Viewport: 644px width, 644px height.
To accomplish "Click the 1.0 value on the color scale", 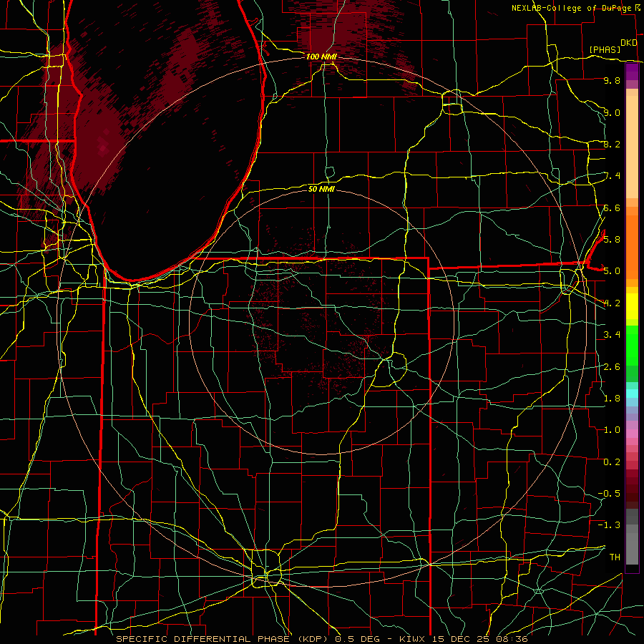I will [x=612, y=429].
